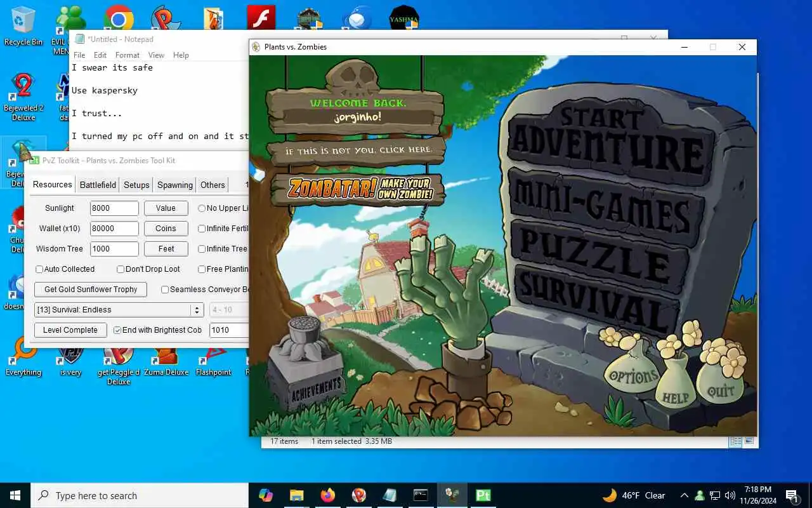812x508 pixels.
Task: Enable the Seamless Conveyor checkbox
Action: 165,290
